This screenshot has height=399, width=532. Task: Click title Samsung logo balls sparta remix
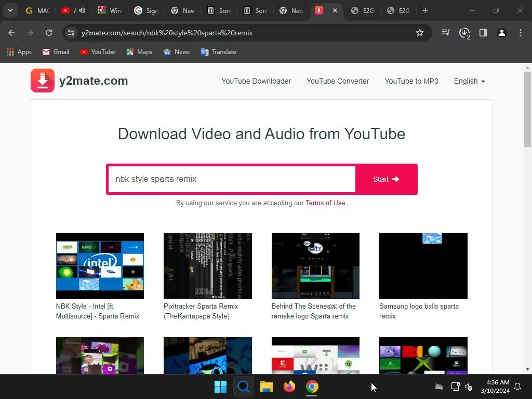click(419, 311)
